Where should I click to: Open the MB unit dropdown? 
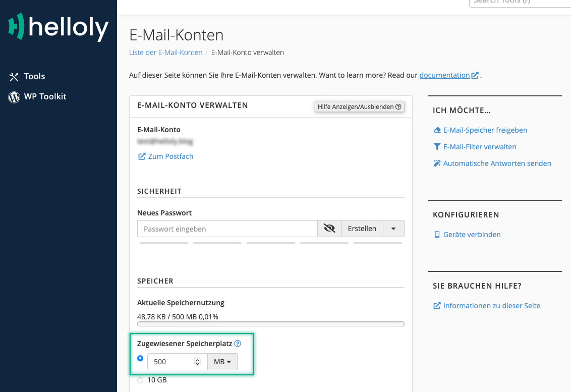click(222, 362)
